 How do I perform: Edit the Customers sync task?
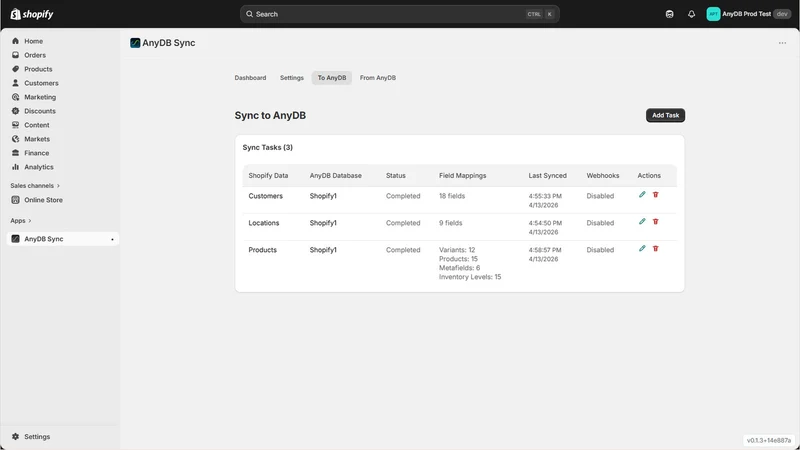pyautogui.click(x=642, y=194)
